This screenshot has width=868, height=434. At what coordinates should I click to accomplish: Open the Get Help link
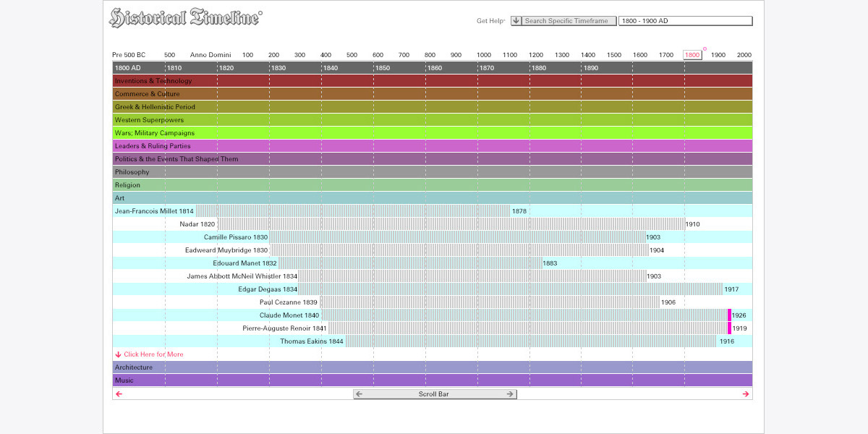[x=490, y=21]
